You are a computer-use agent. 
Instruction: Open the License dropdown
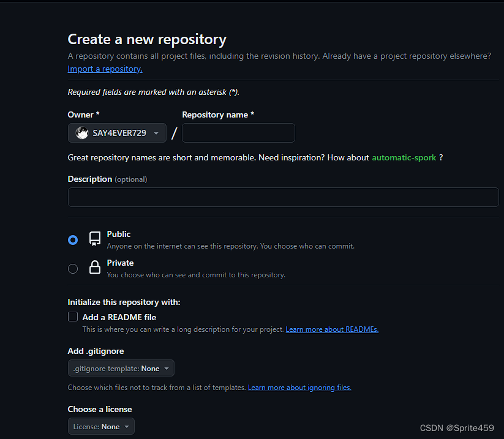tap(101, 426)
